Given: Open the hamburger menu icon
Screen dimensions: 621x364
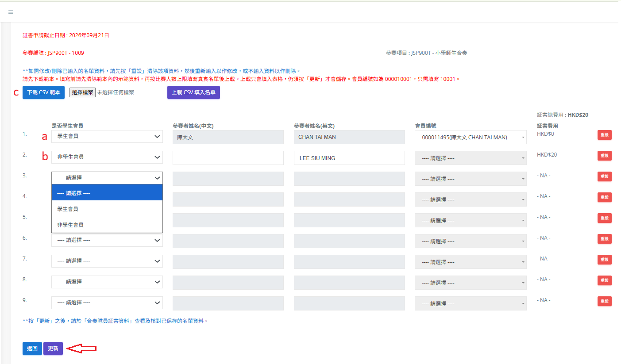Looking at the screenshot, I should (11, 12).
